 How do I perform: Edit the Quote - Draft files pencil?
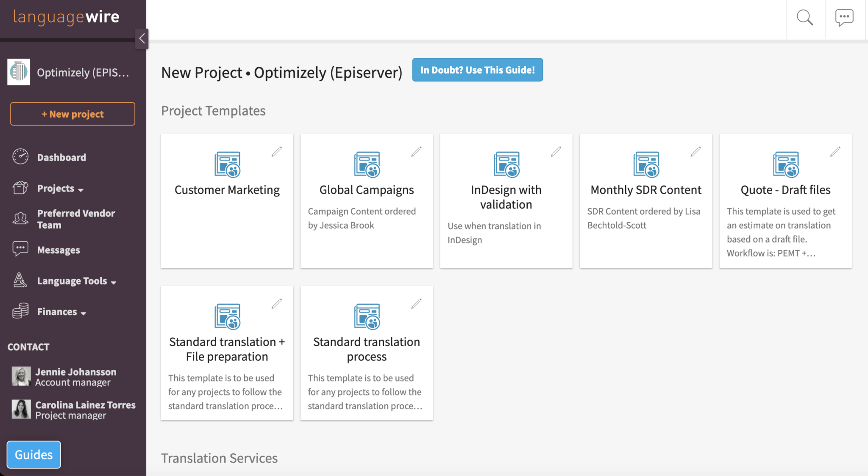(835, 152)
